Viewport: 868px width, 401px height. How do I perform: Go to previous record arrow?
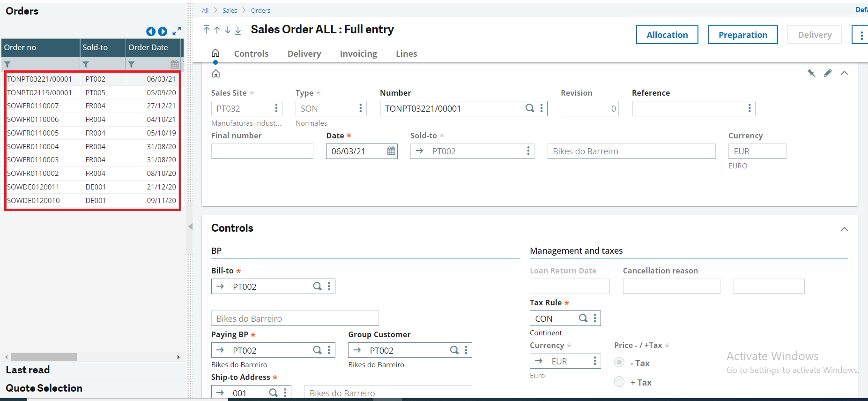coord(217,30)
